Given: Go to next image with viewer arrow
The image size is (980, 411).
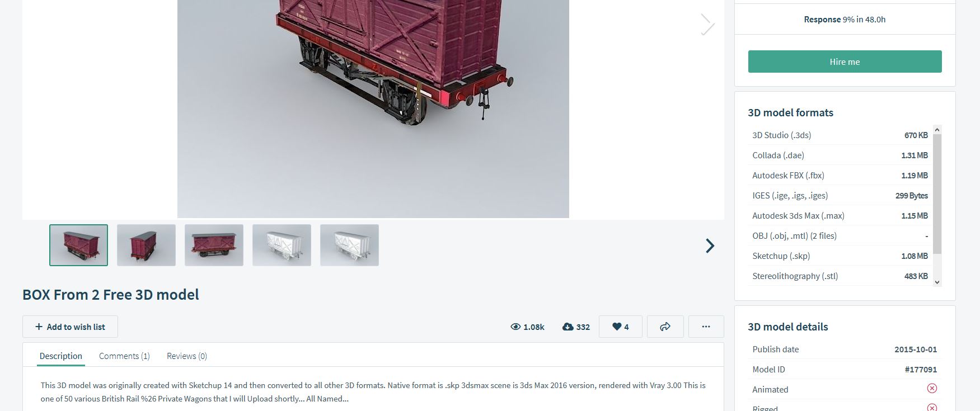Looking at the screenshot, I should coord(707,24).
